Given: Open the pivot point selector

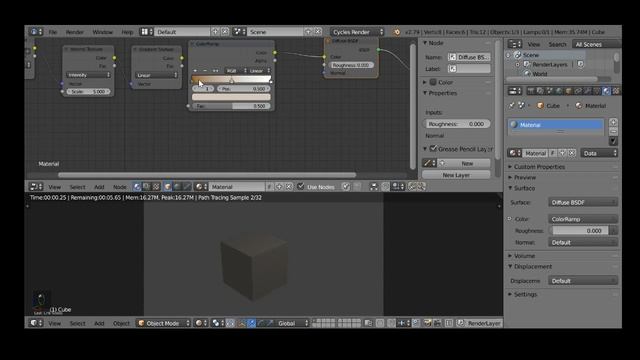Looking at the screenshot, I should [217, 323].
